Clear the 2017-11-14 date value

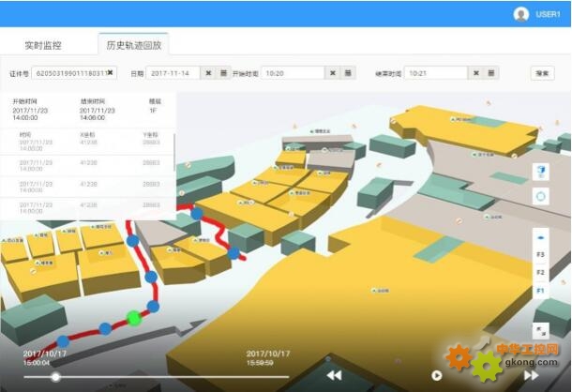pos(208,73)
